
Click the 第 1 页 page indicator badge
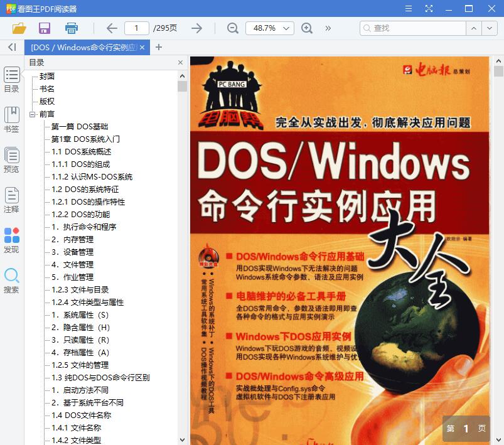466,428
